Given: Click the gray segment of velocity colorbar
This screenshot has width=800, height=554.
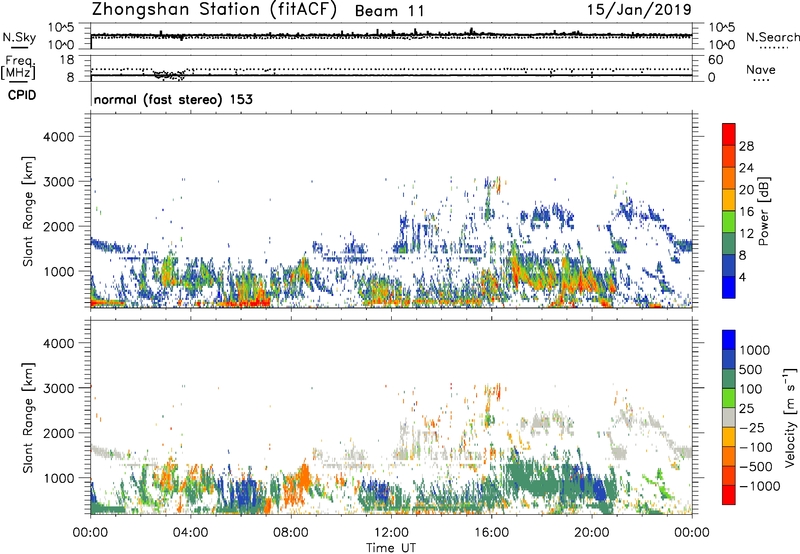Looking at the screenshot, I should point(729,417).
